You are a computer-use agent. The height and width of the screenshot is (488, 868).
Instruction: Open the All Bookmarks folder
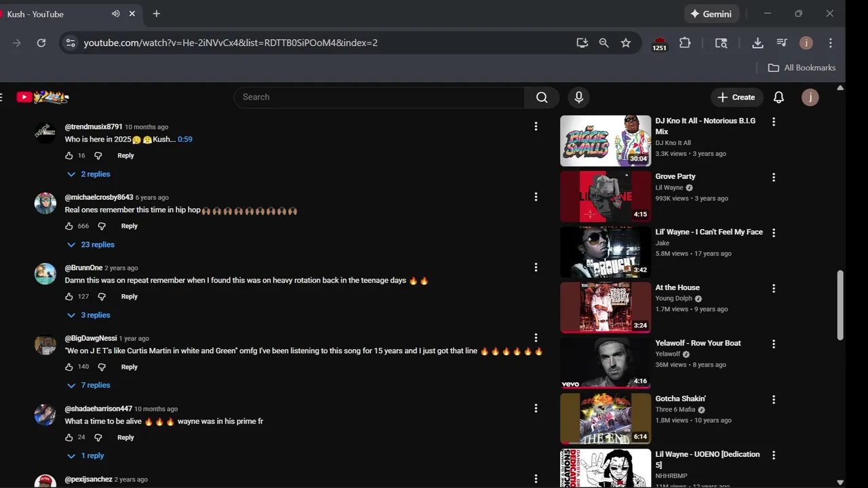(802, 68)
